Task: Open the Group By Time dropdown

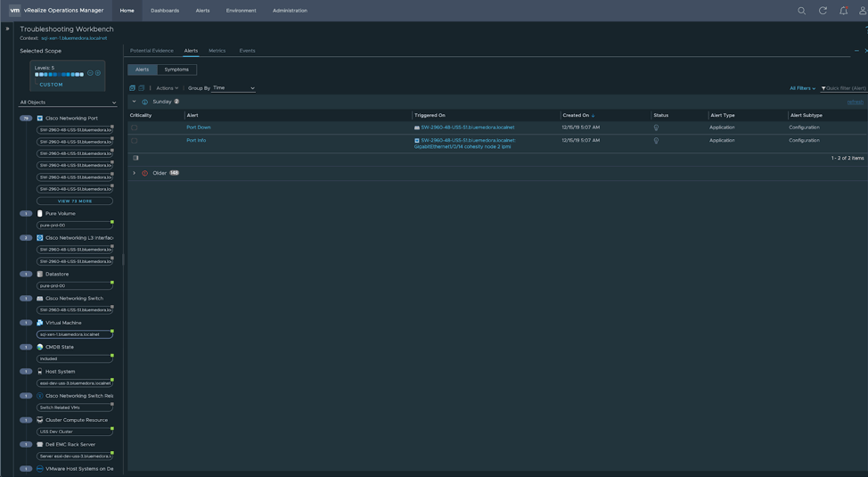Action: (x=233, y=88)
